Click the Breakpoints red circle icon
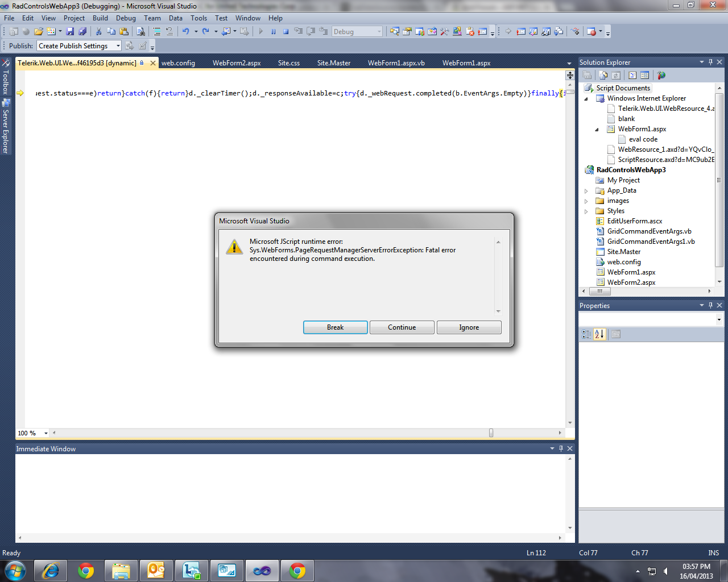 pyautogui.click(x=591, y=32)
